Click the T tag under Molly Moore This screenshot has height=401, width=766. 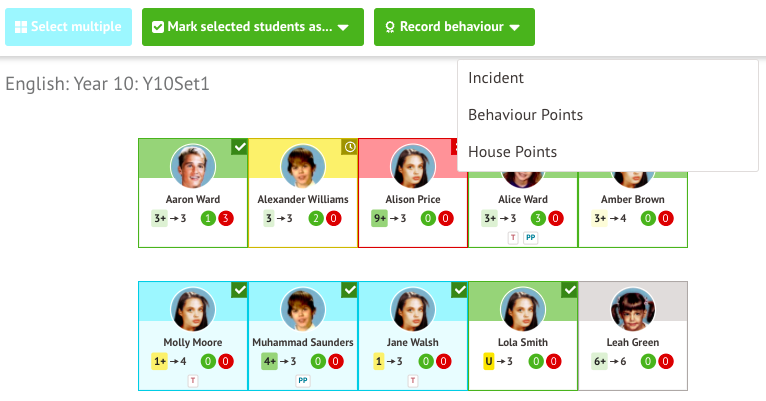click(x=193, y=380)
